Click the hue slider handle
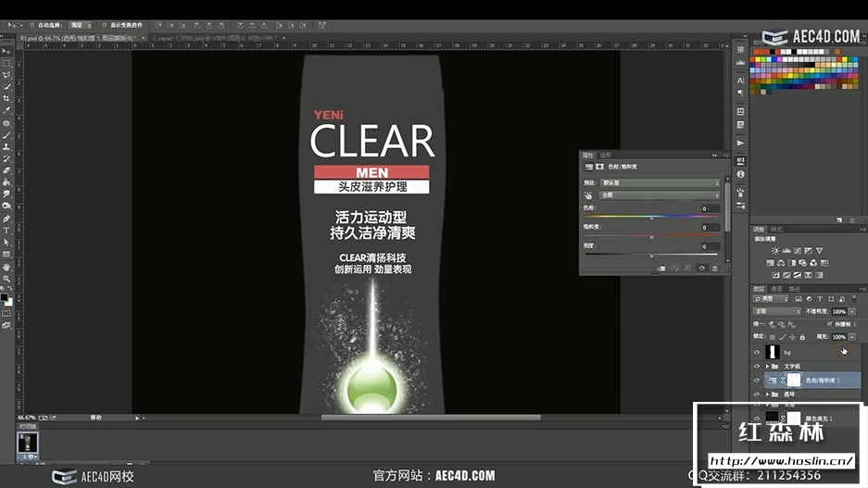Screen dimensions: 868x488 651,218
